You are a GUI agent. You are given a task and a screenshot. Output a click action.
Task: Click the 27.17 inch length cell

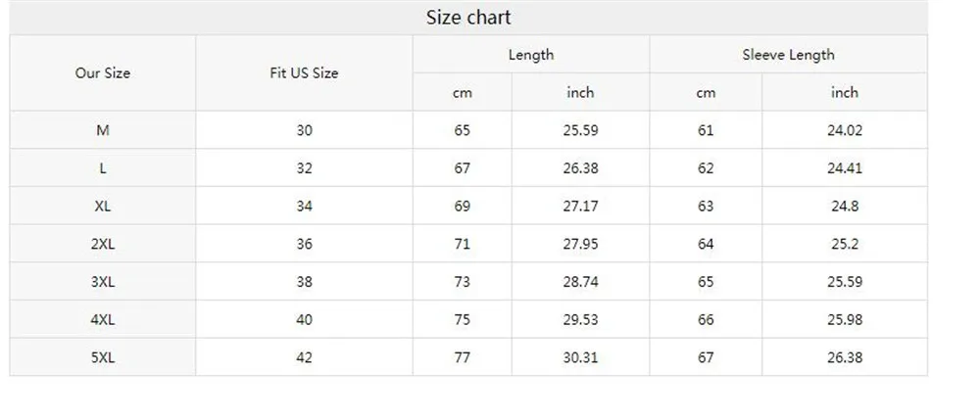click(x=580, y=206)
